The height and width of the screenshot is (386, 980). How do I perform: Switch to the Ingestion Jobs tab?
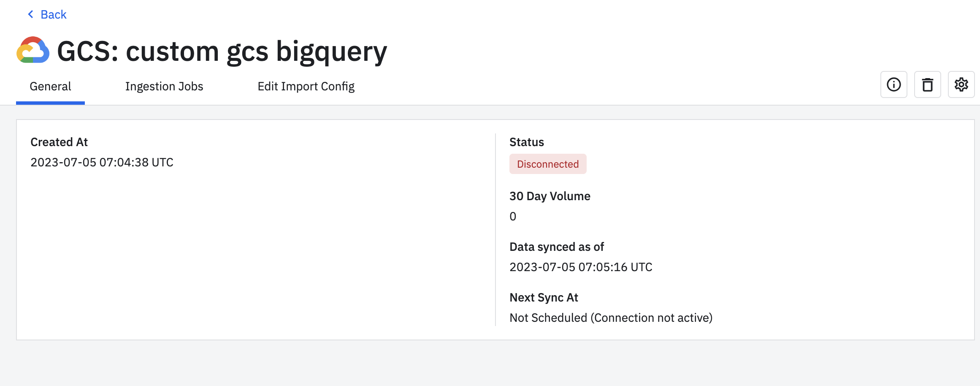[x=164, y=86]
